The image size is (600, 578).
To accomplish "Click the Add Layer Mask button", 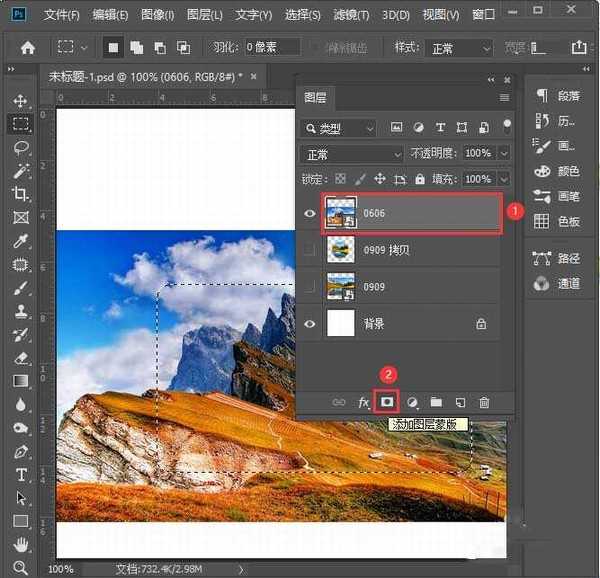I will click(x=386, y=401).
